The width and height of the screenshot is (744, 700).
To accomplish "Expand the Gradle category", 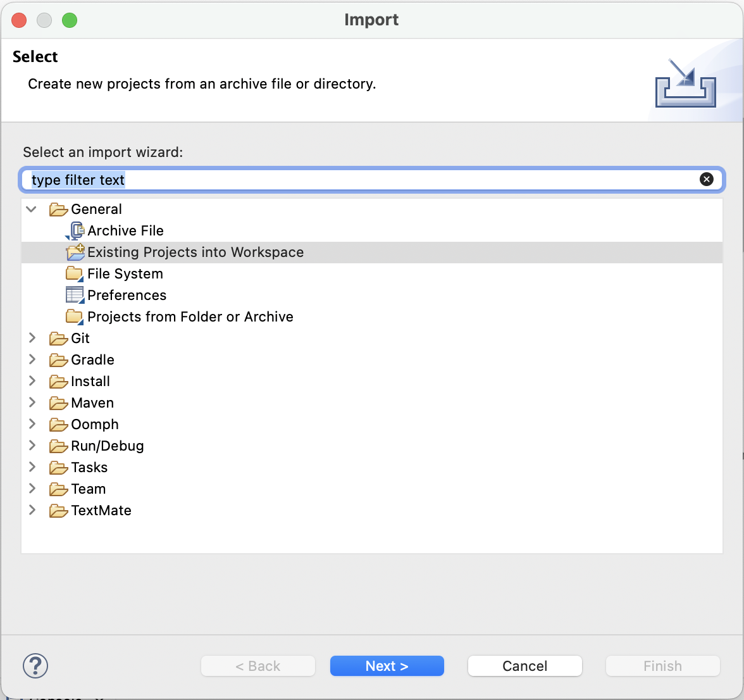I will [x=32, y=359].
